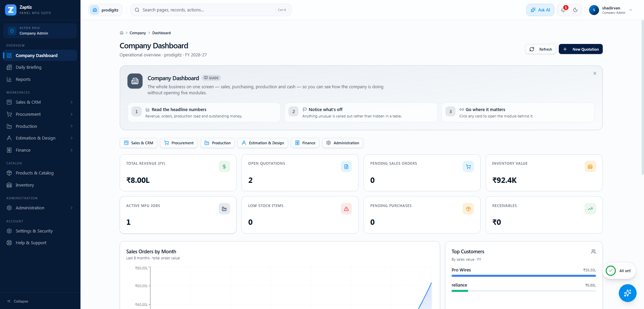This screenshot has width=644, height=309.
Task: Click the reliance sales progress bar
Action: click(524, 291)
